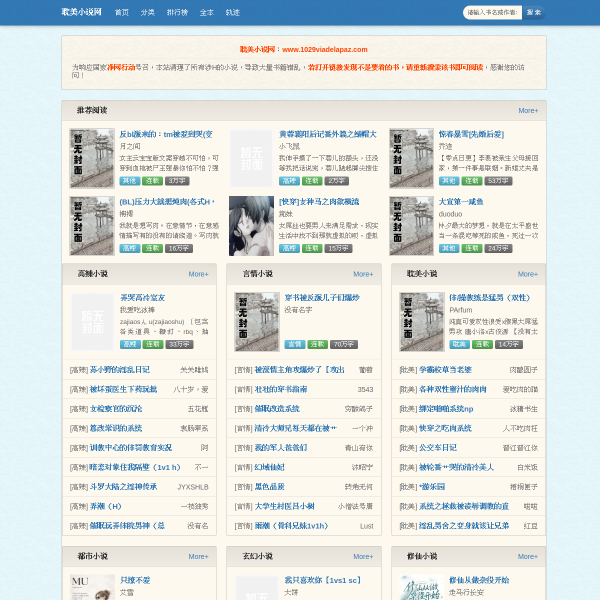
Task: Open the 斗罗大陆 novel by JYXSHLB
Action: pos(123,486)
